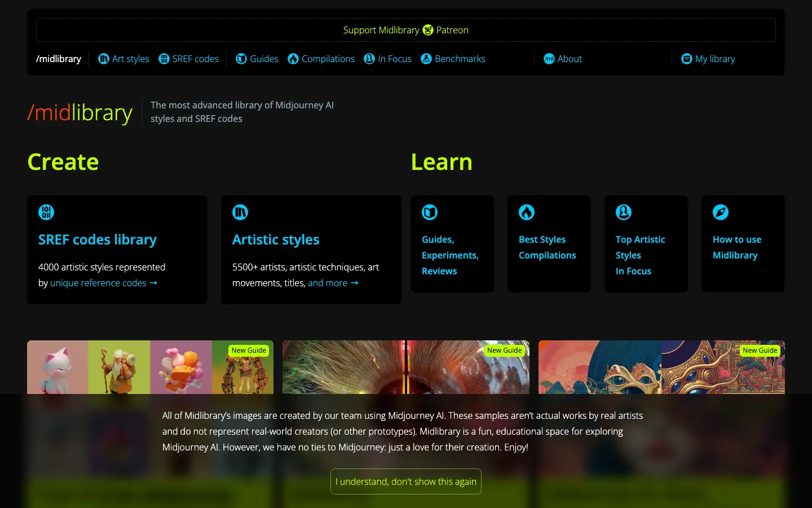The width and height of the screenshot is (812, 508).
Task: Click the Support Midlibrary Patreon banner
Action: pyautogui.click(x=406, y=30)
